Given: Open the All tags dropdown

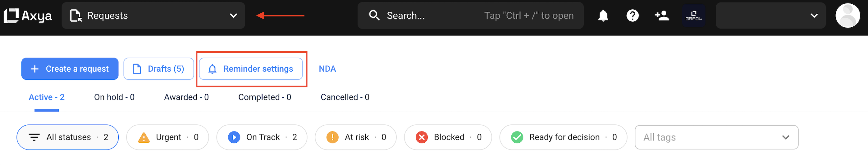Looking at the screenshot, I should click(716, 137).
